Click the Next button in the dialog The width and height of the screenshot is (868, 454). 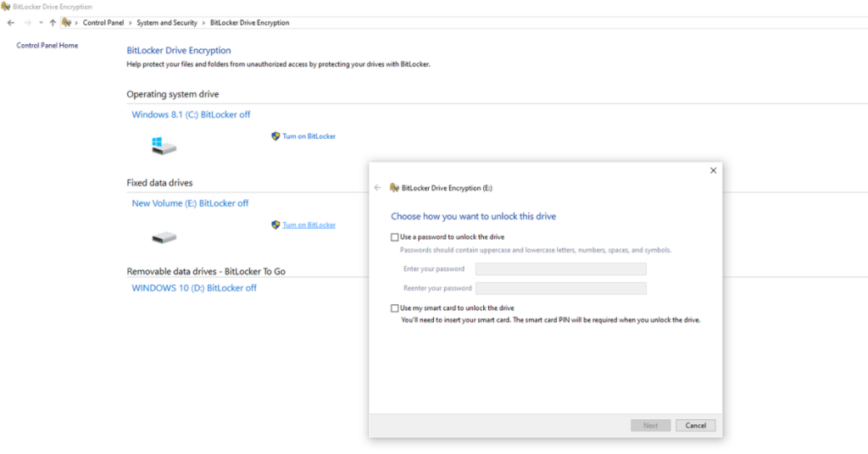point(650,425)
